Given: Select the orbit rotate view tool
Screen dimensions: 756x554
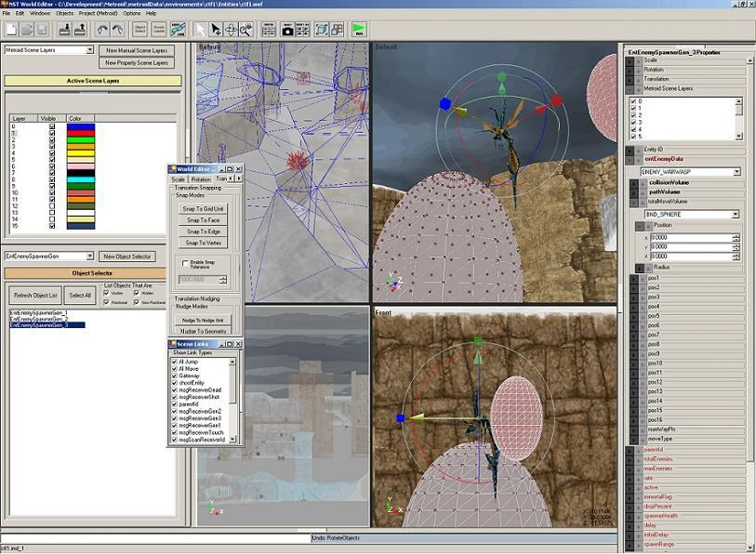Looking at the screenshot, I should point(231,30).
